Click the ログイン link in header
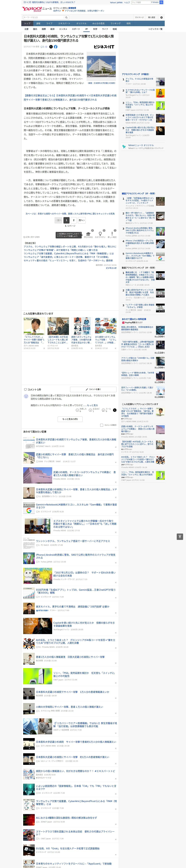The image size is (186, 868). 57,11
